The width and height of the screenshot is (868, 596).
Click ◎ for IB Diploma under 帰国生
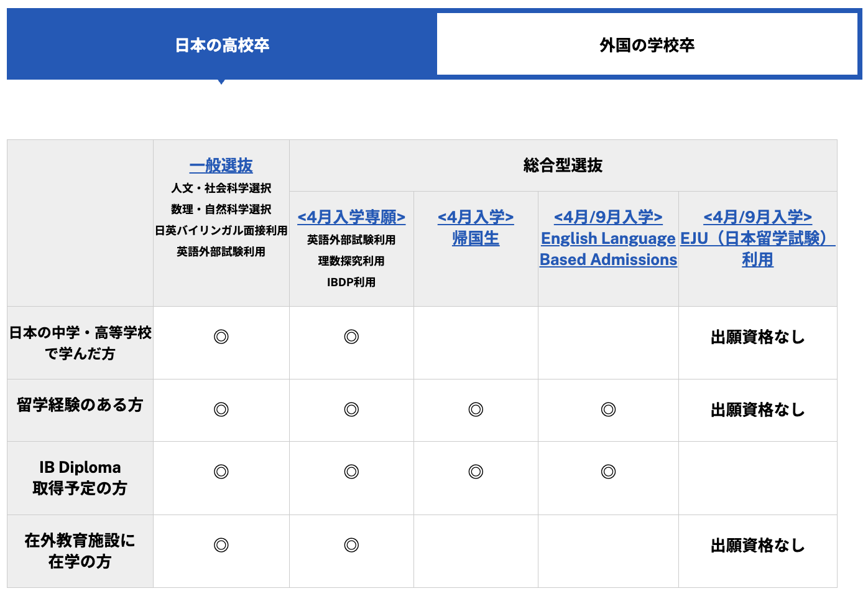476,472
